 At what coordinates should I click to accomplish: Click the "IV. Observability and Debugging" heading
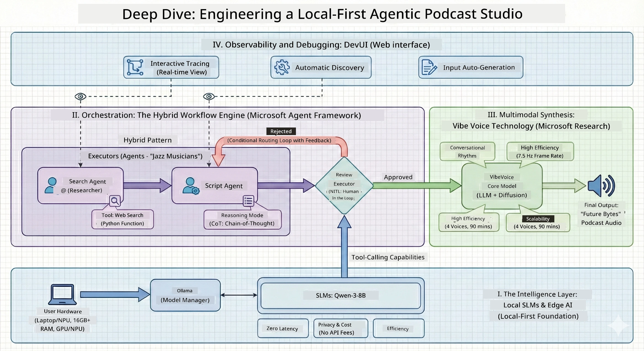tap(321, 45)
